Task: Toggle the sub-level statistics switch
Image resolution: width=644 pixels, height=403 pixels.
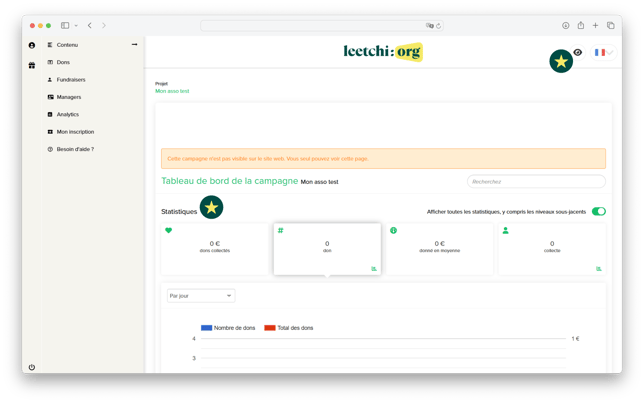Action: tap(598, 212)
